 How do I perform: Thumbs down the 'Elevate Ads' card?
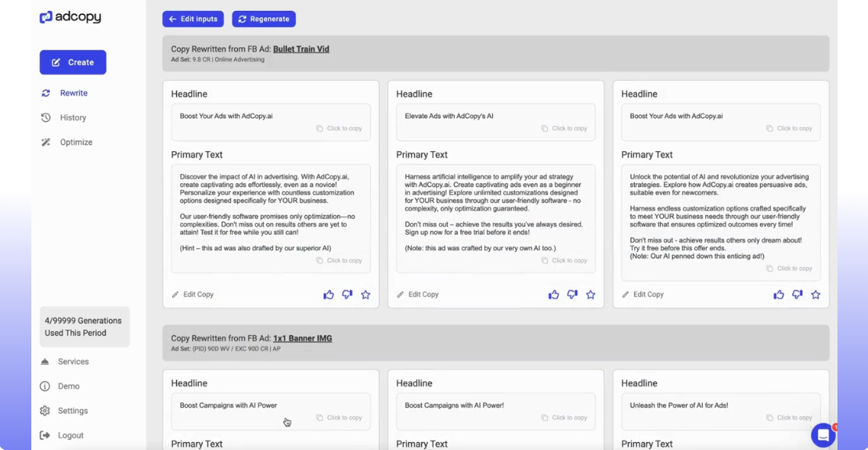tap(572, 294)
